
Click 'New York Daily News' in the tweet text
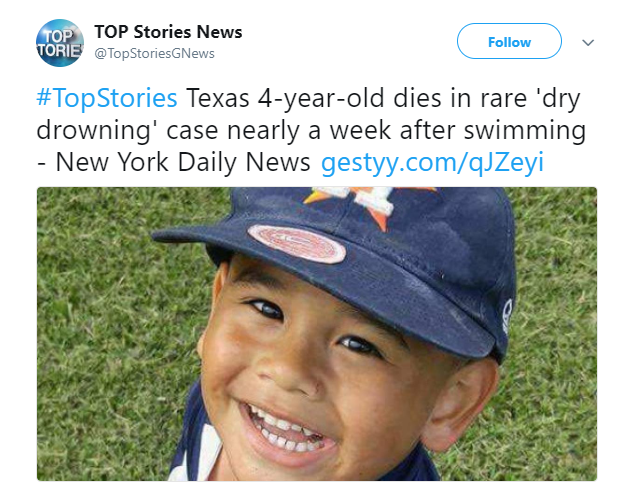click(184, 161)
